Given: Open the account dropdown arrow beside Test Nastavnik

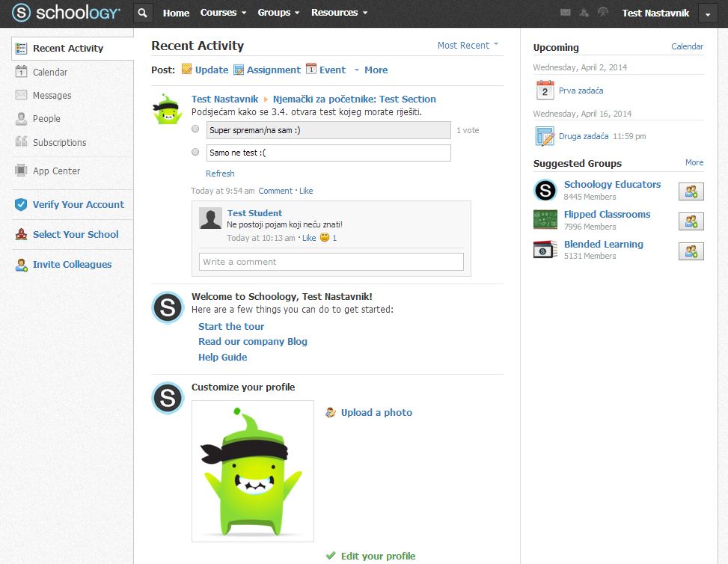Looking at the screenshot, I should [708, 13].
